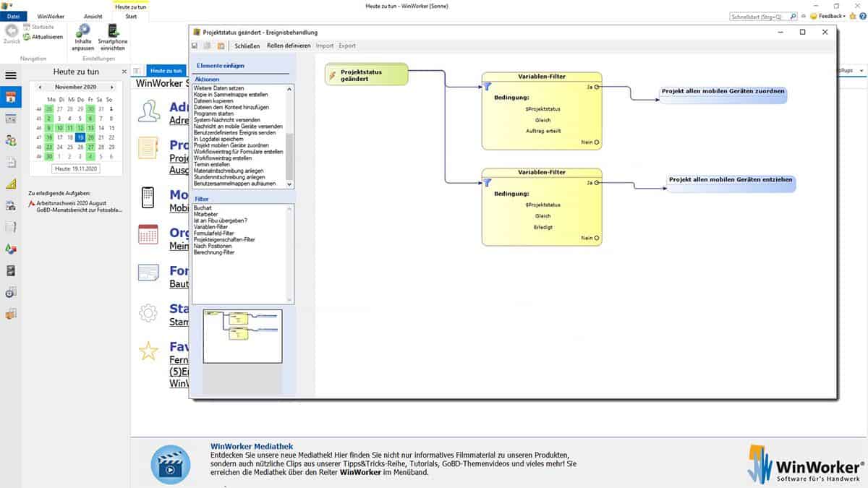Click Ja connector of Auftrag erteilt filter

(x=597, y=86)
